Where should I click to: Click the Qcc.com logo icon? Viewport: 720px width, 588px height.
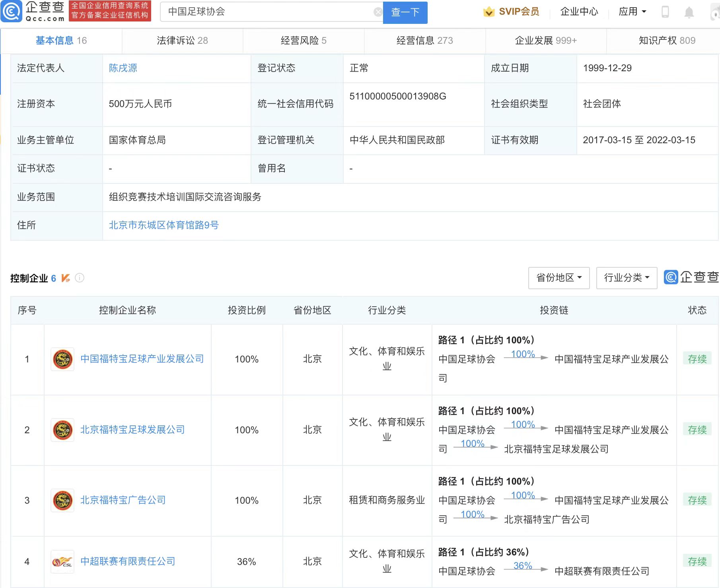(x=11, y=12)
